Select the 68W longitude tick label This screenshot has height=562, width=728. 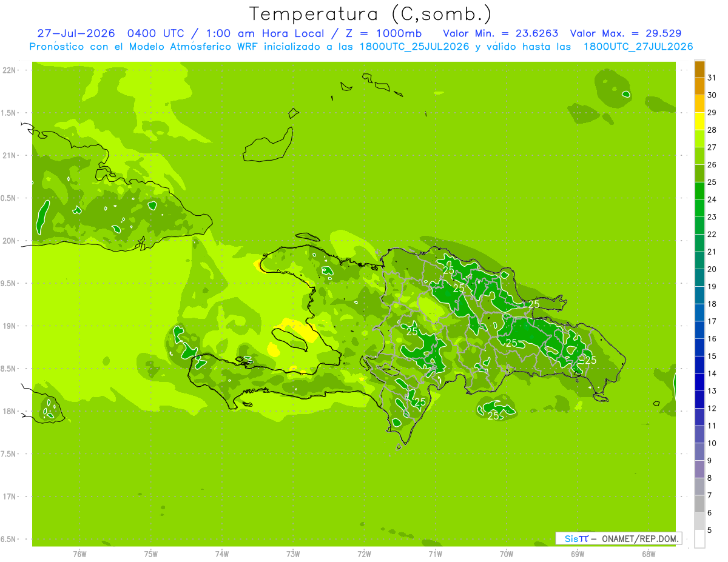(649, 554)
